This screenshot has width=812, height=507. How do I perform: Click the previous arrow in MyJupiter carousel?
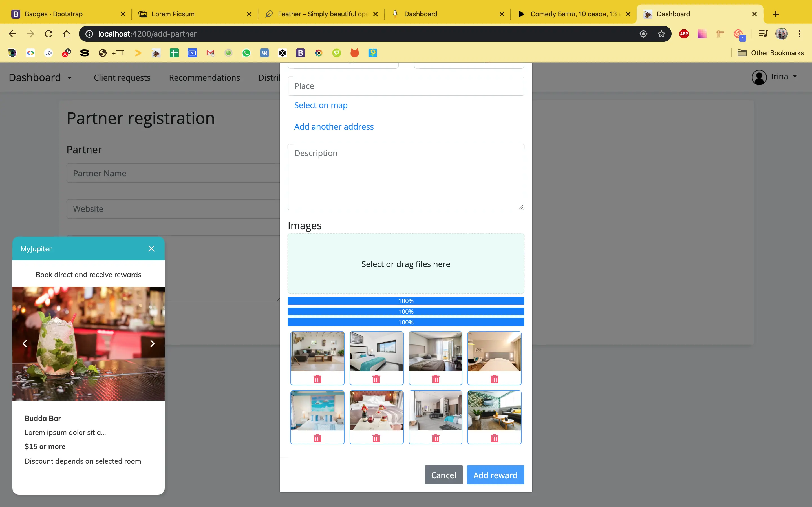click(x=24, y=343)
